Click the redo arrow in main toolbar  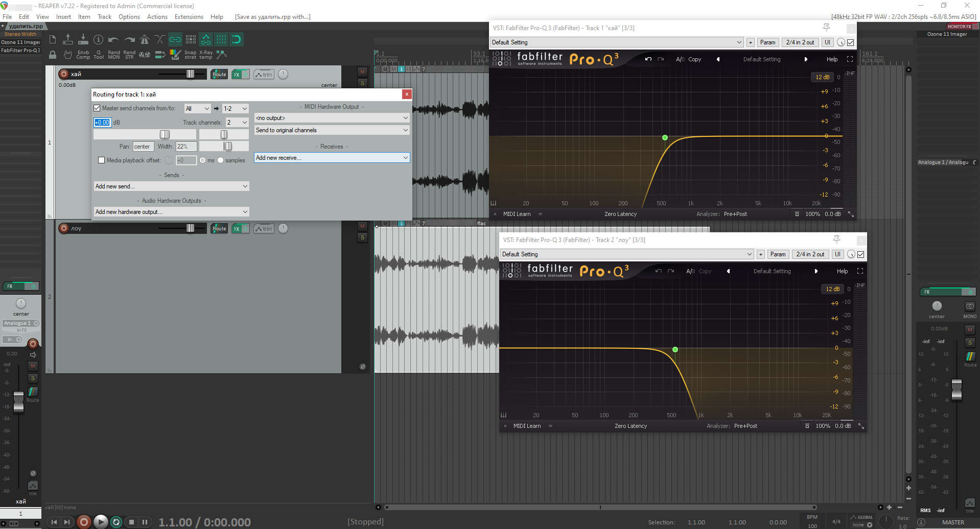pos(129,39)
